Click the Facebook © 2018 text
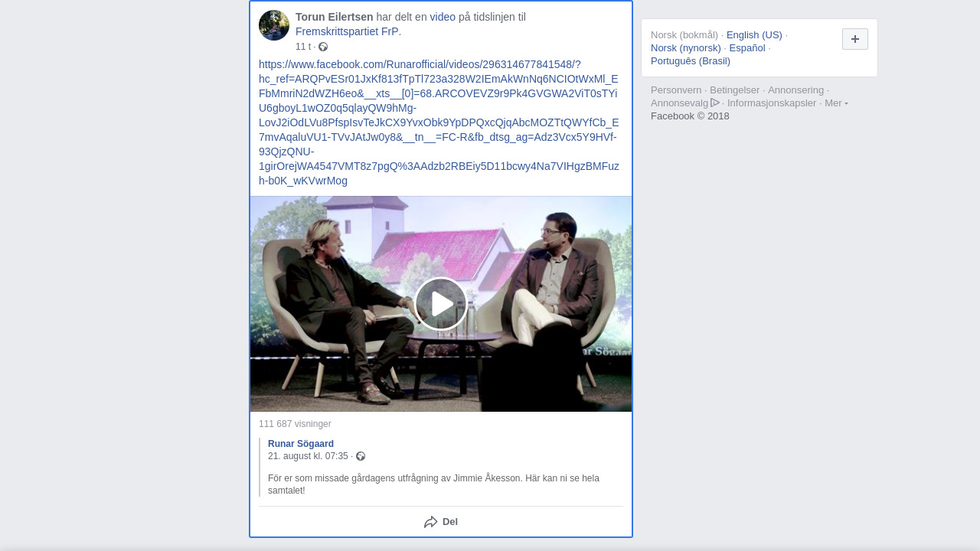Screen dimensions: 980x551 point(690,116)
